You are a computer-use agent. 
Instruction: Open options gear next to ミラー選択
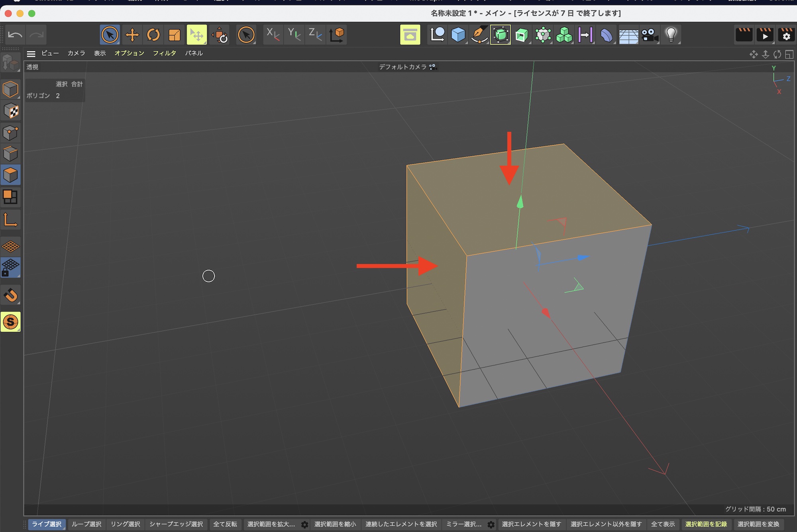491,524
